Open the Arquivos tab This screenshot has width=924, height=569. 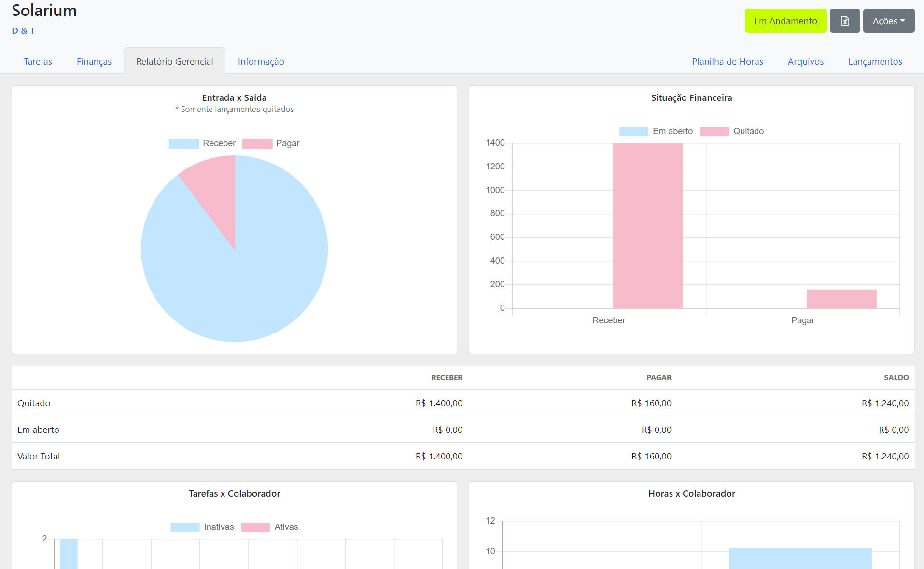click(x=806, y=61)
